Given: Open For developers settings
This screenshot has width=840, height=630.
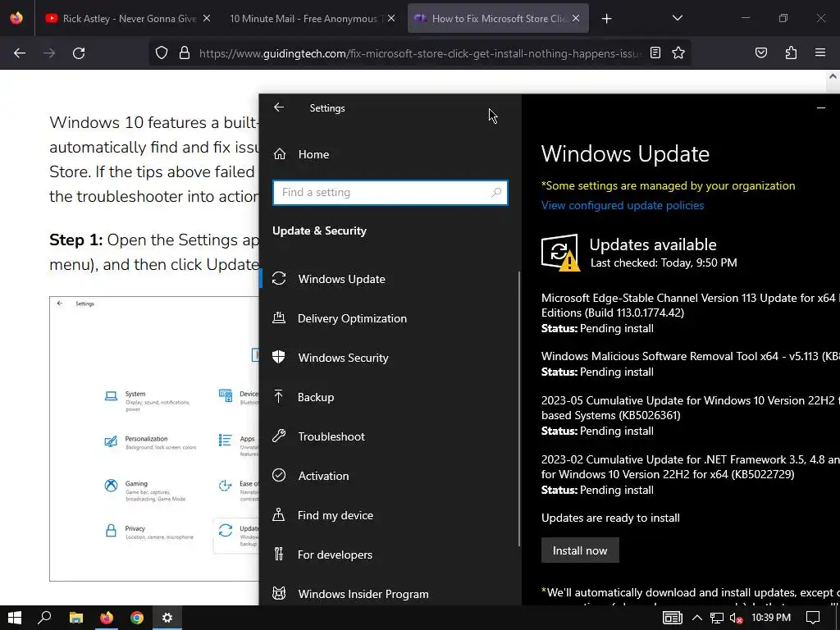Looking at the screenshot, I should (x=390, y=555).
